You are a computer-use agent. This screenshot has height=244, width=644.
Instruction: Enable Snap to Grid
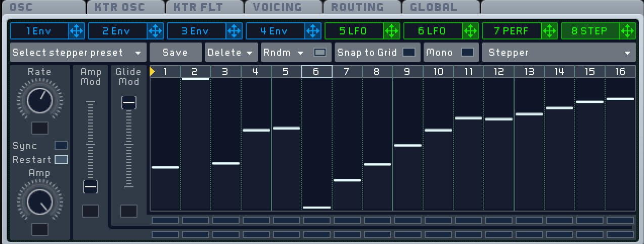point(409,52)
